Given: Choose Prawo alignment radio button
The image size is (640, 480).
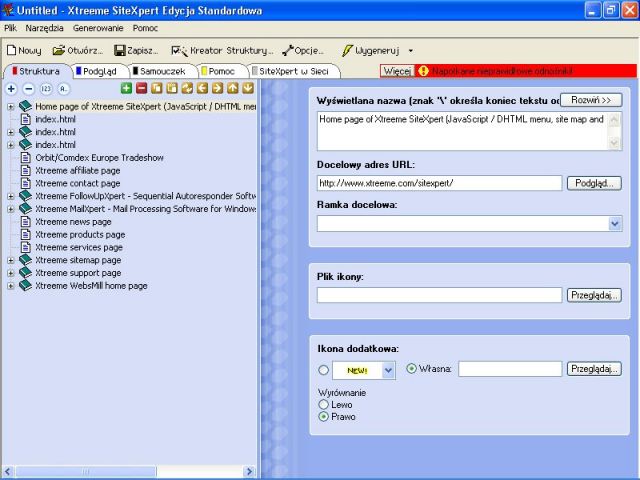Looking at the screenshot, I should [323, 417].
